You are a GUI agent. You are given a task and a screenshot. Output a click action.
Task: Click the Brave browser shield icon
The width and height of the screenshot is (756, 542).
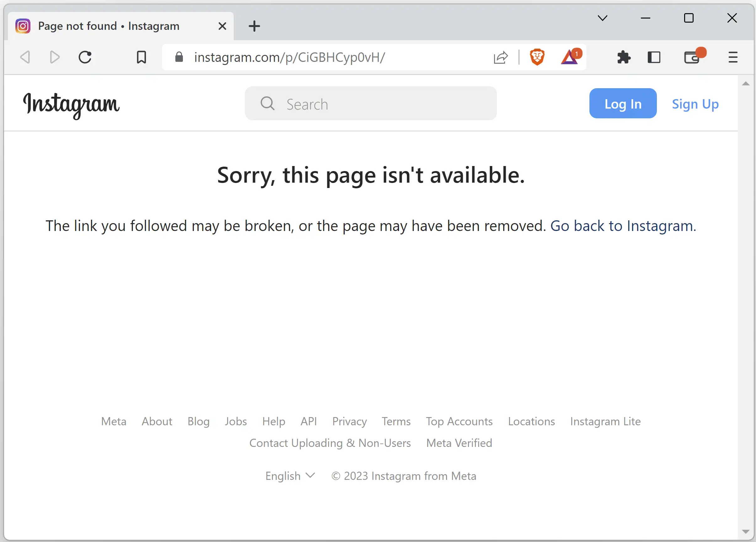537,57
